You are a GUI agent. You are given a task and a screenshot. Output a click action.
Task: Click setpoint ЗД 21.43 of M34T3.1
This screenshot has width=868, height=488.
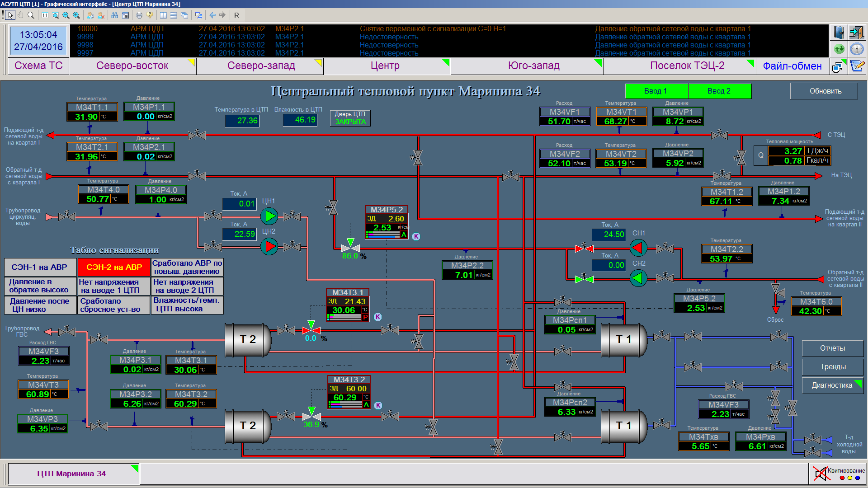click(x=347, y=301)
